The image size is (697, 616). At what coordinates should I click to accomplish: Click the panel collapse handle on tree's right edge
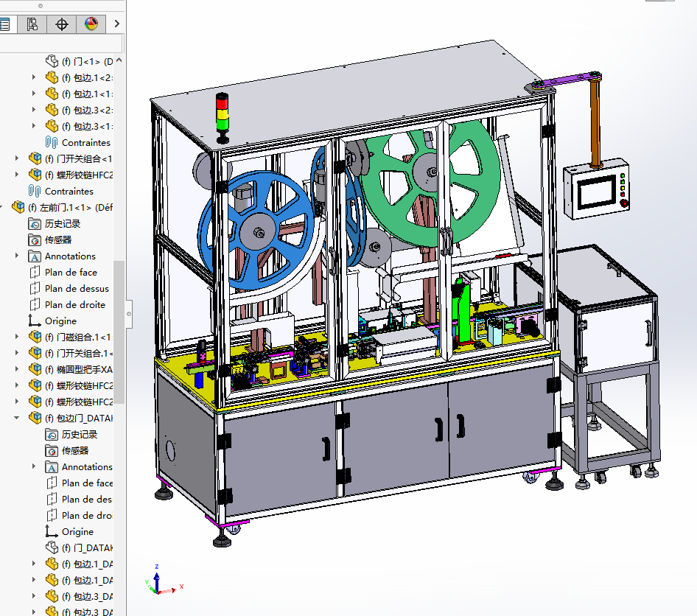point(129,313)
